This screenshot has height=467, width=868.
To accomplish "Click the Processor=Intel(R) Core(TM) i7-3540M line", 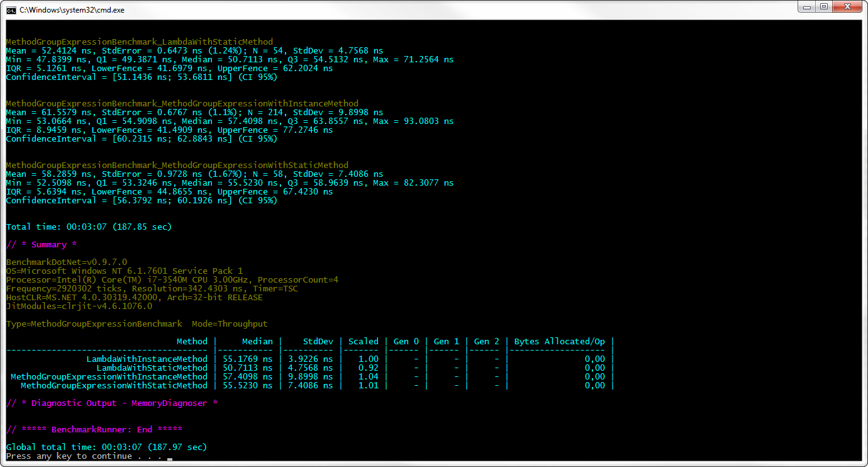I will pyautogui.click(x=172, y=279).
